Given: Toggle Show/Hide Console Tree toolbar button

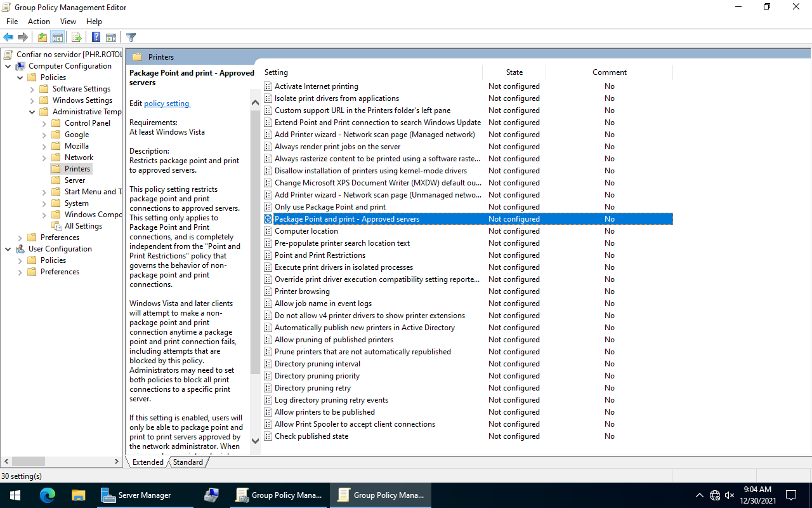Looking at the screenshot, I should 57,37.
